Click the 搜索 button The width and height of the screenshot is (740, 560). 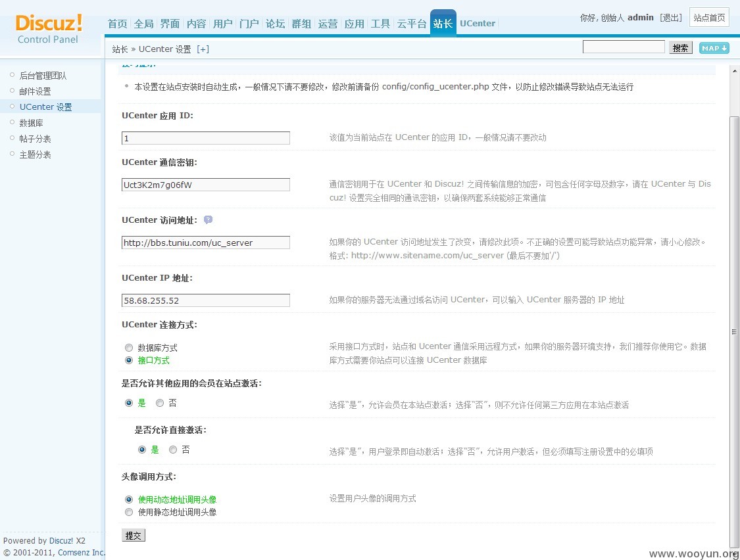click(x=681, y=47)
